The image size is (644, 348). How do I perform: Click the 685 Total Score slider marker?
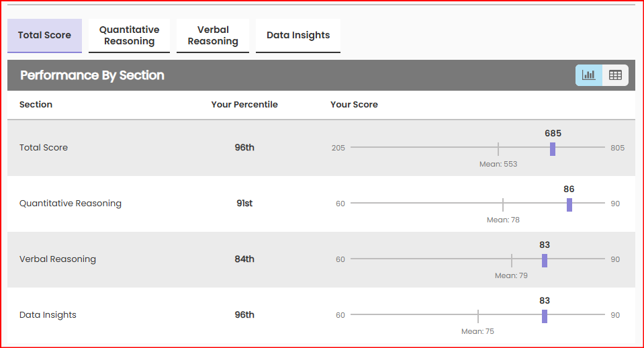tap(553, 148)
